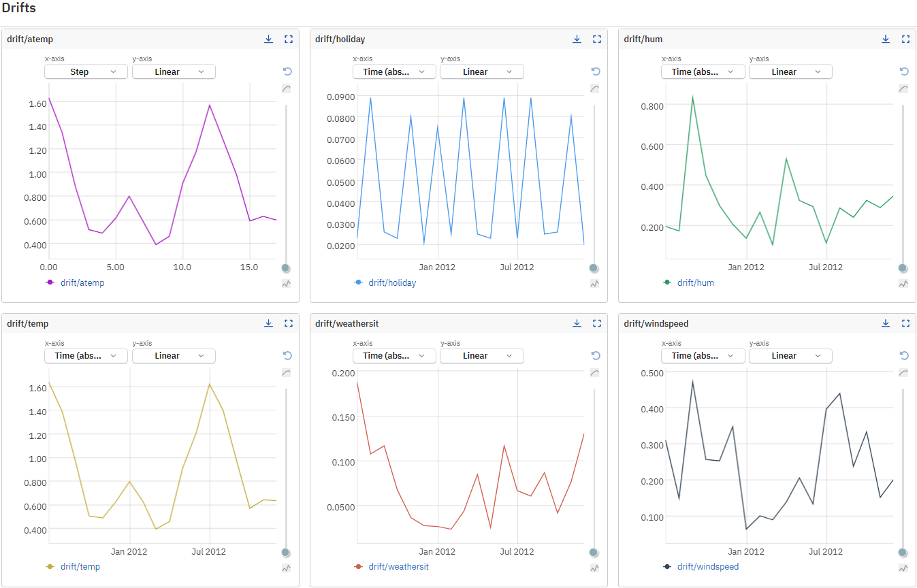This screenshot has width=917, height=588.
Task: Open the Linear y-axis dropdown in drift/holiday
Action: click(481, 71)
